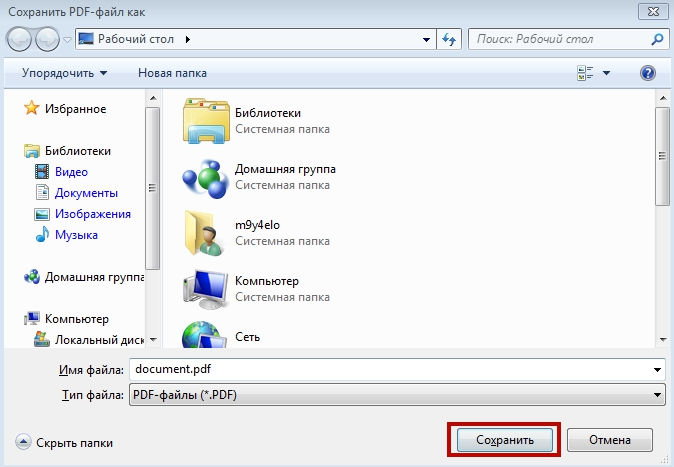Click Рабочий стол in the address bar
The width and height of the screenshot is (674, 467).
coord(135,39)
